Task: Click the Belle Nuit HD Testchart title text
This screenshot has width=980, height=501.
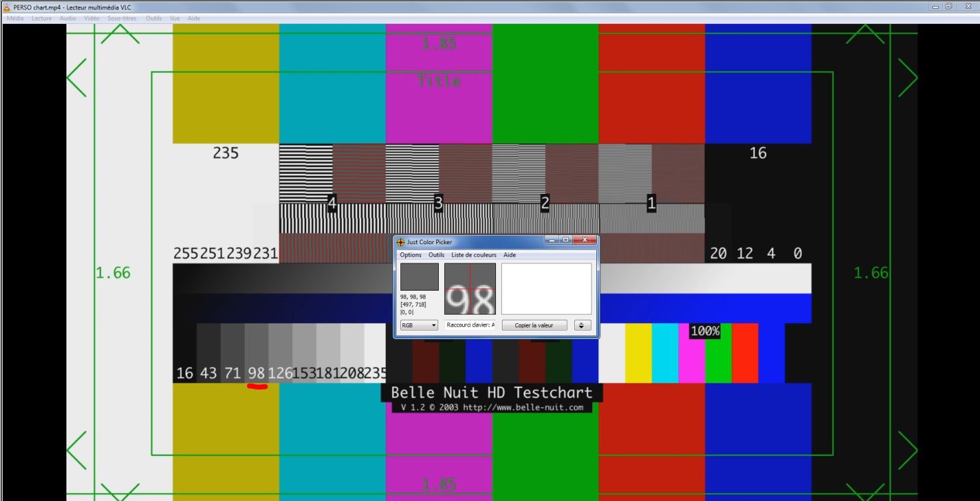Action: (x=491, y=392)
